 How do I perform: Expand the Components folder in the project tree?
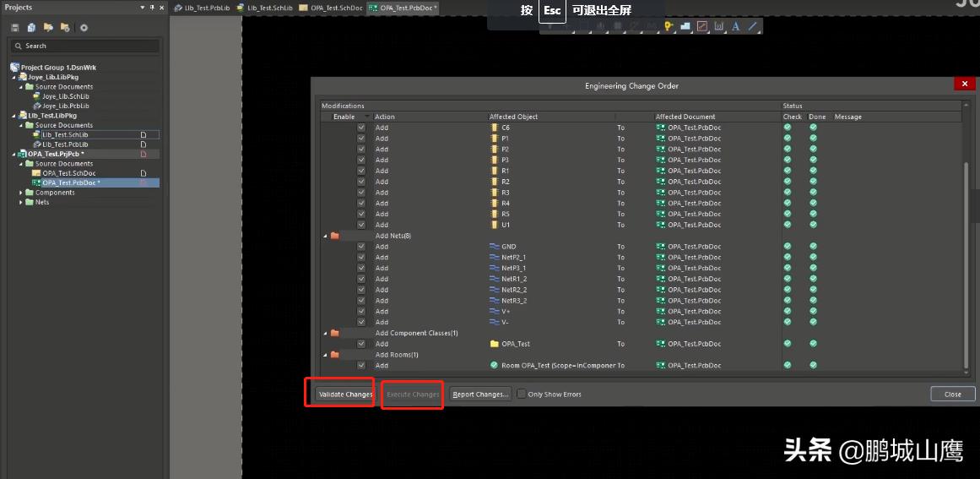pyautogui.click(x=20, y=193)
